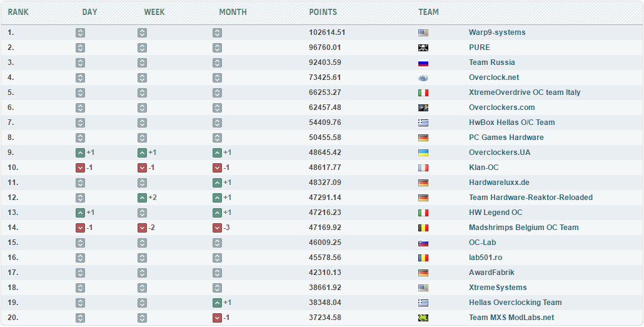Click the Ukrainian flag next to Overclockers.UA
This screenshot has width=644, height=327.
423,153
